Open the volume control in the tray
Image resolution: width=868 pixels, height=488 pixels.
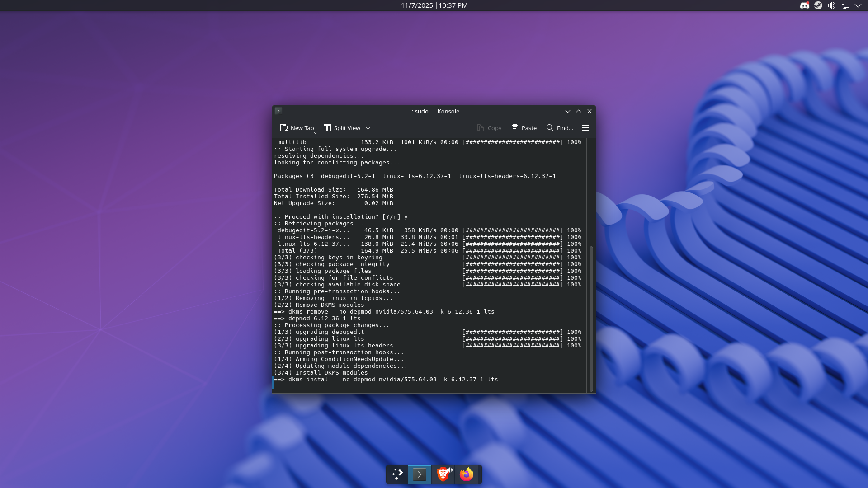(832, 5)
